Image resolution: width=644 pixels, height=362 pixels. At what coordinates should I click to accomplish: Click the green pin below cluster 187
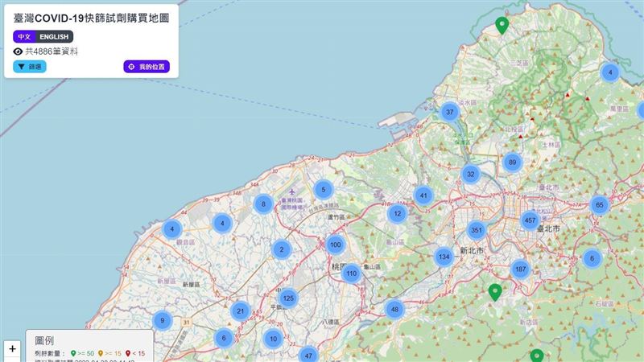click(x=495, y=292)
